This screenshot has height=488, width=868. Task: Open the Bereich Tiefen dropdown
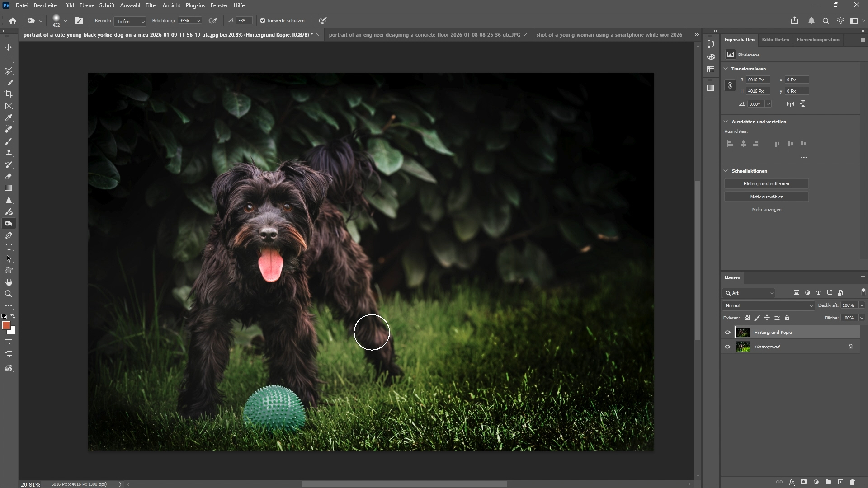pyautogui.click(x=130, y=21)
